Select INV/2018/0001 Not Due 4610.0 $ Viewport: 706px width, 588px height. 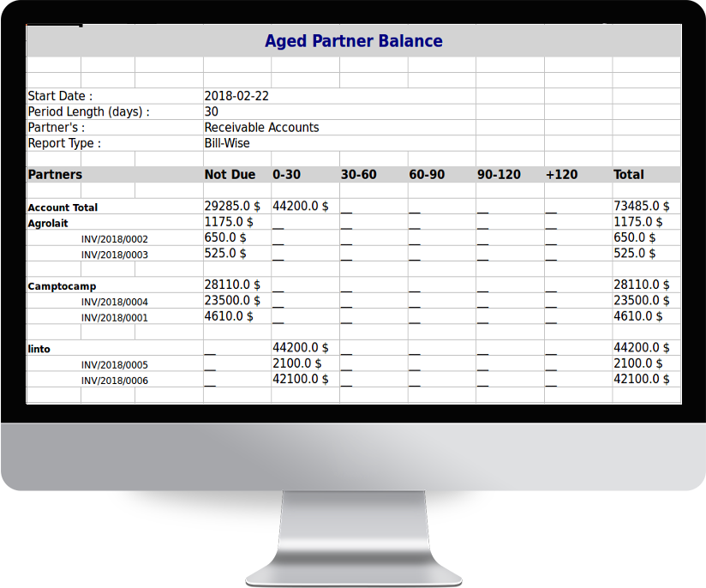(x=229, y=316)
